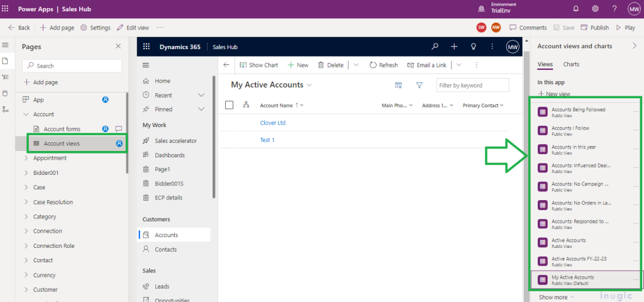Image resolution: width=644 pixels, height=302 pixels.
Task: Switch to the Charts tab
Action: [x=571, y=64]
